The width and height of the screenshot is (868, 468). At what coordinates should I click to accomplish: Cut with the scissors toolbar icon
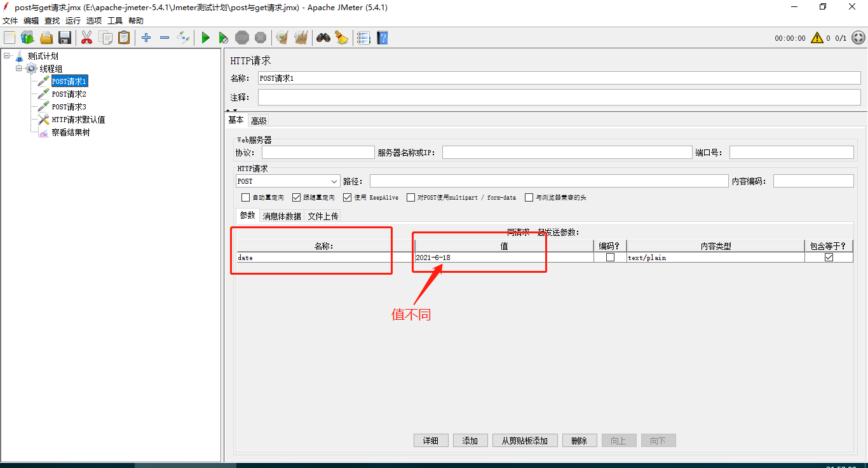tap(86, 38)
